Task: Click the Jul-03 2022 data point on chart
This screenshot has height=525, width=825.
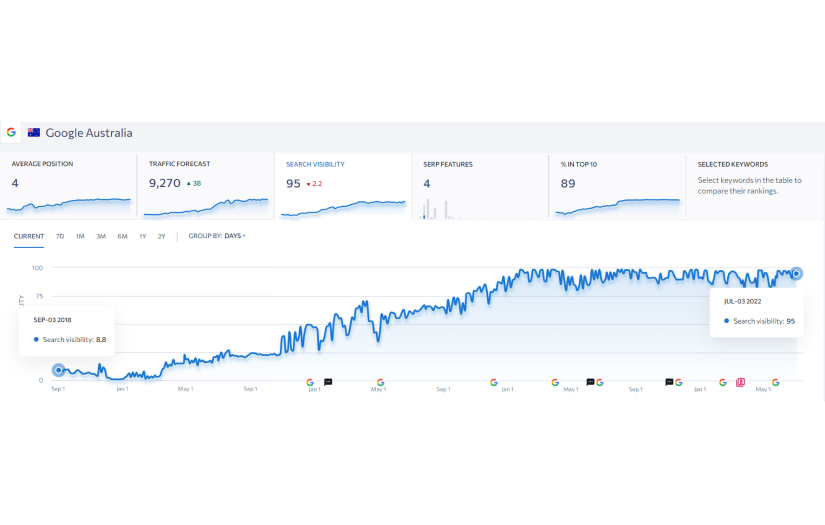Action: [x=796, y=274]
